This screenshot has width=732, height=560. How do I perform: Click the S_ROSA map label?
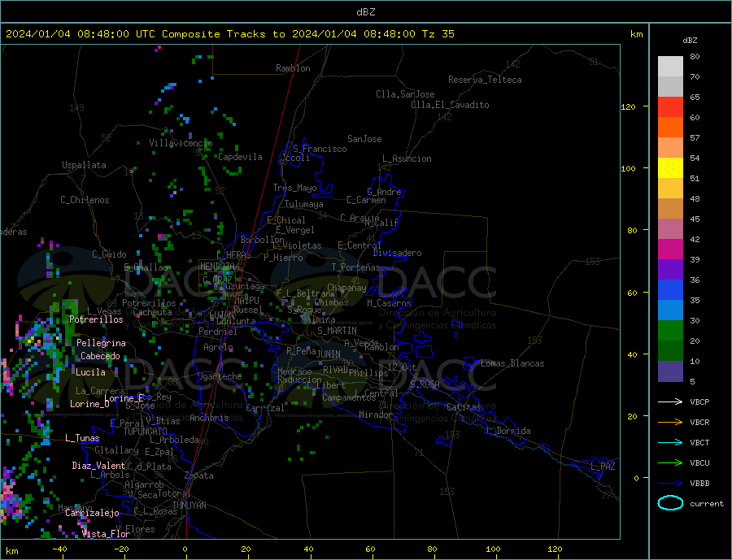tap(425, 384)
